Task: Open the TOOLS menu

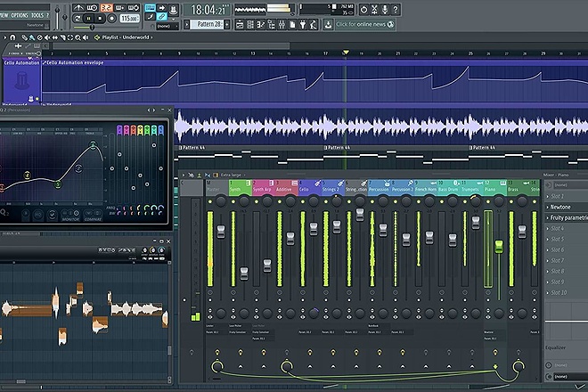Action: tap(37, 15)
